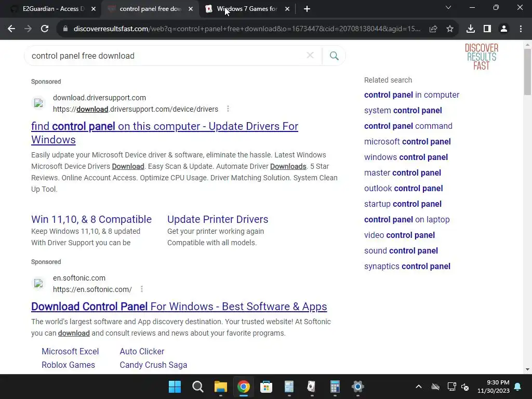
Task: Share this page icon in address bar
Action: (x=433, y=29)
